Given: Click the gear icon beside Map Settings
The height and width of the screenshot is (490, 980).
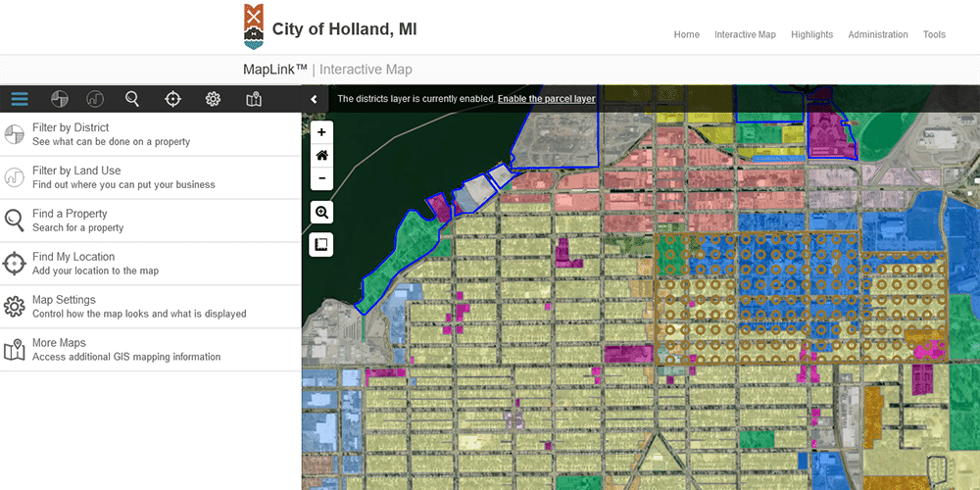Looking at the screenshot, I should [14, 307].
